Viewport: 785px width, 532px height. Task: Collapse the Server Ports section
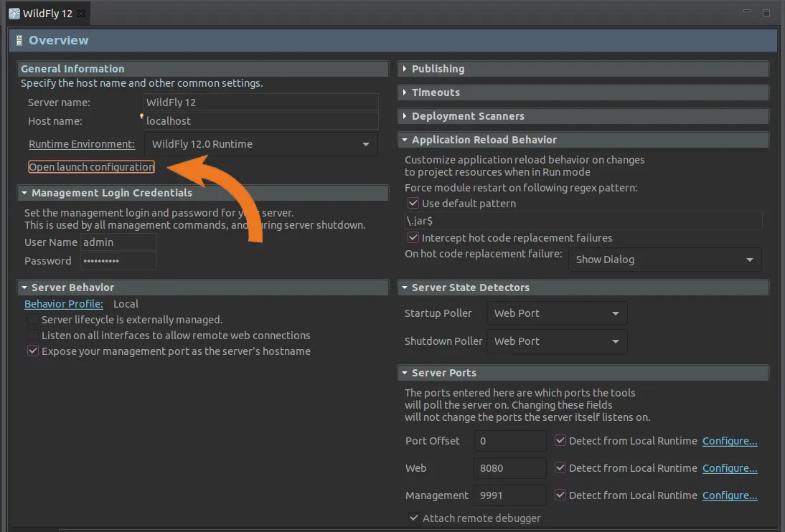(x=405, y=373)
